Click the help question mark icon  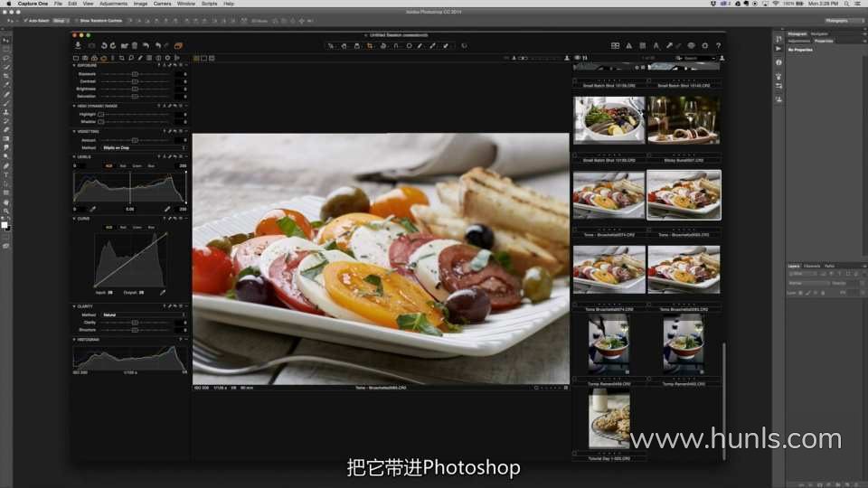[719, 46]
